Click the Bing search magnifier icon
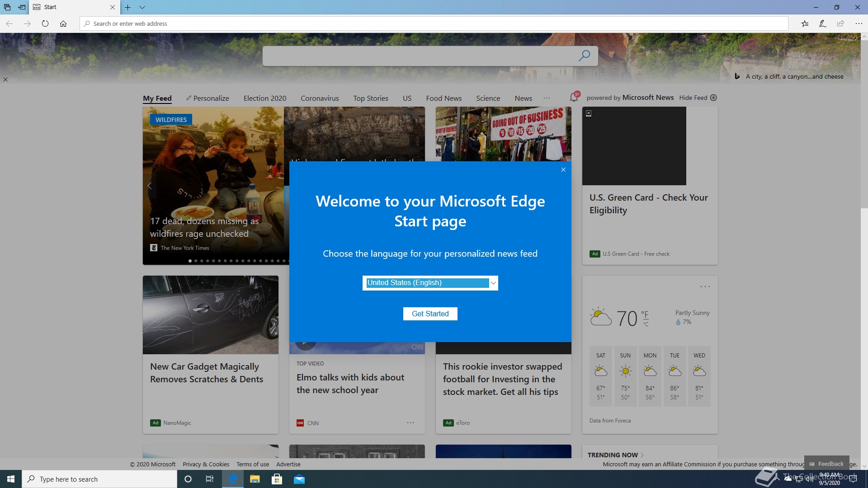The width and height of the screenshot is (868, 488). coord(584,56)
